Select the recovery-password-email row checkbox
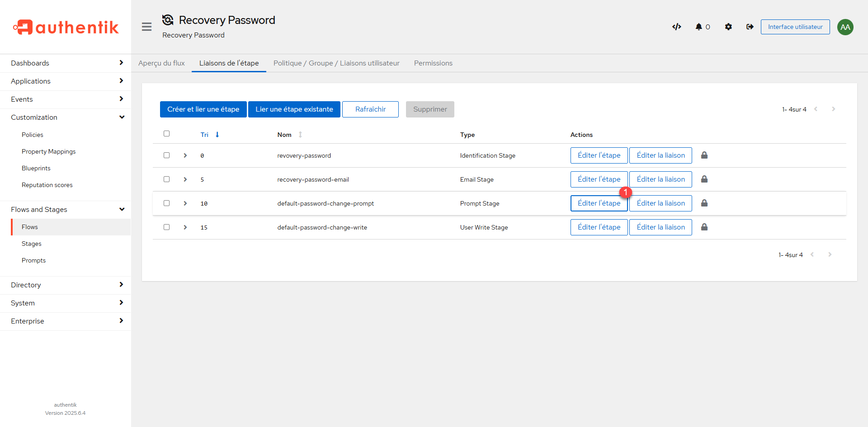The image size is (868, 427). click(x=166, y=179)
